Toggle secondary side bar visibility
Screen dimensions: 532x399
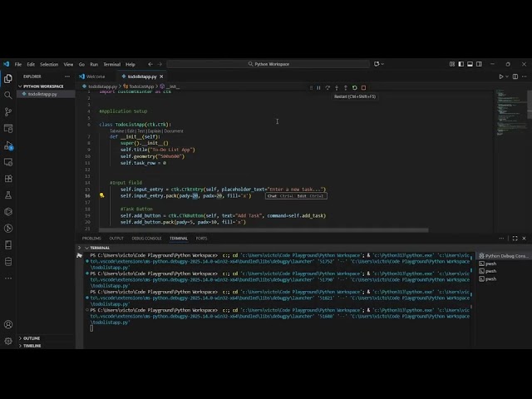[x=479, y=64]
